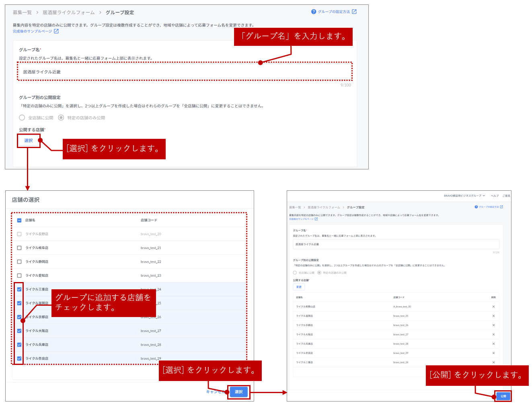This screenshot has height=412, width=532.
Task: Click the X icon beside bravo_test_28
Action: [493, 344]
